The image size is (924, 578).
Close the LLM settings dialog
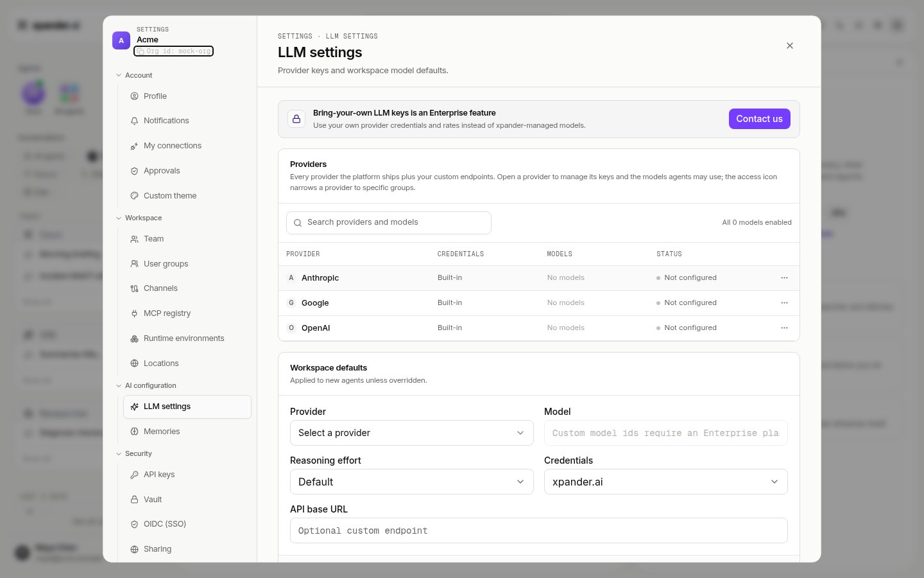pos(790,46)
